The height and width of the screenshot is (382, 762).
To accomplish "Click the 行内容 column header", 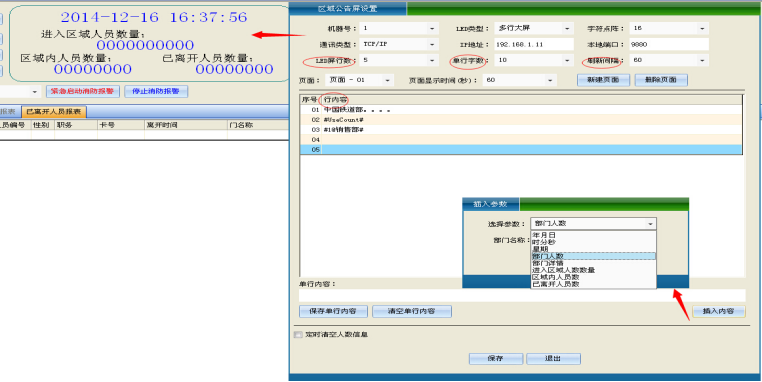I will 532,100.
